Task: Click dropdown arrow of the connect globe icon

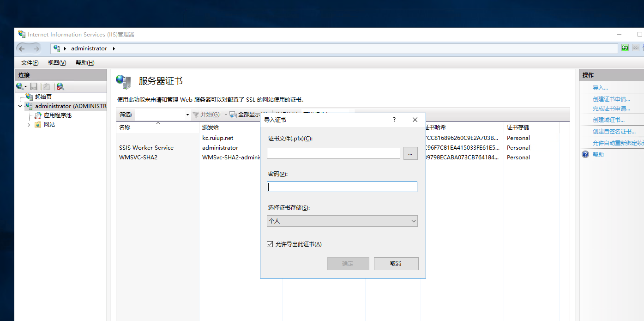Action: pyautogui.click(x=25, y=87)
